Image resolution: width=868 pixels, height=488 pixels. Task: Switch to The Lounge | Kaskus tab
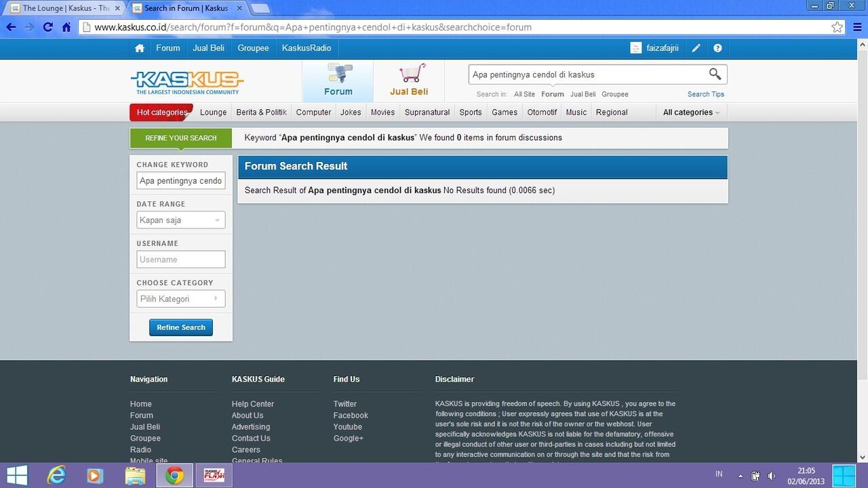point(65,8)
